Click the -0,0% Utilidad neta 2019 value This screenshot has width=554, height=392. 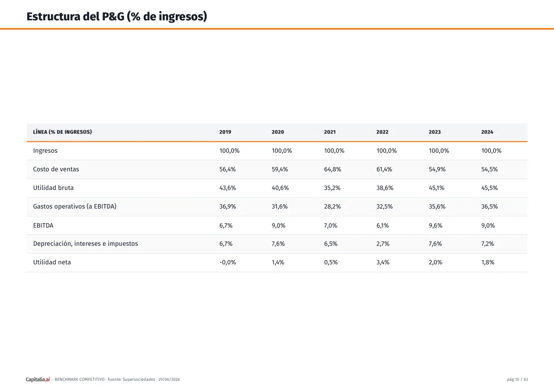point(228,262)
